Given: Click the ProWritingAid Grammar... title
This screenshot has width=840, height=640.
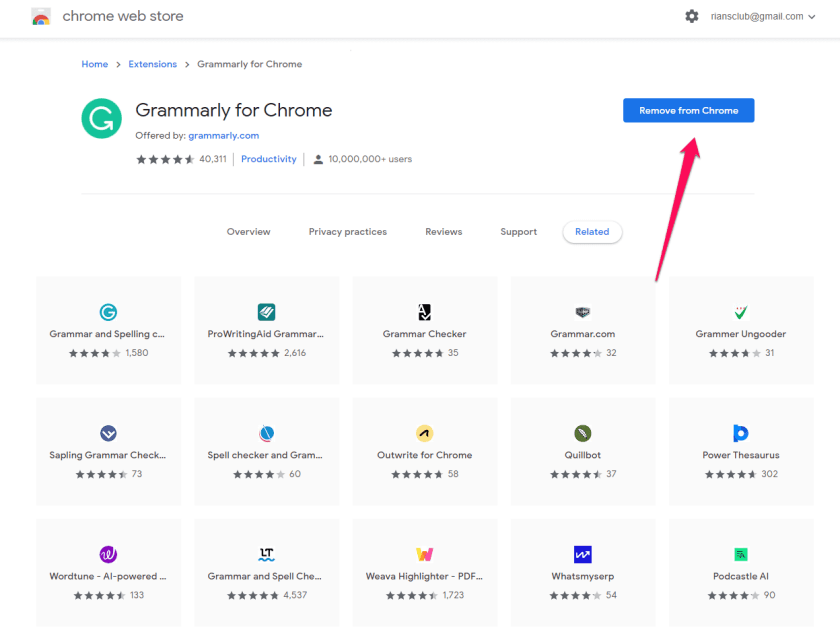Looking at the screenshot, I should [266, 334].
